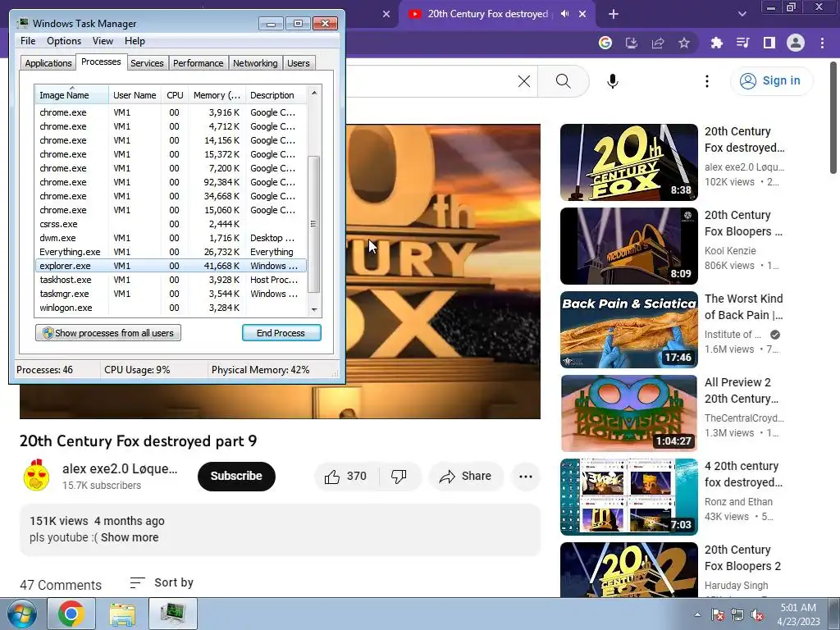Click the install app icon in Chrome address bar
The height and width of the screenshot is (630, 840).
pos(632,43)
